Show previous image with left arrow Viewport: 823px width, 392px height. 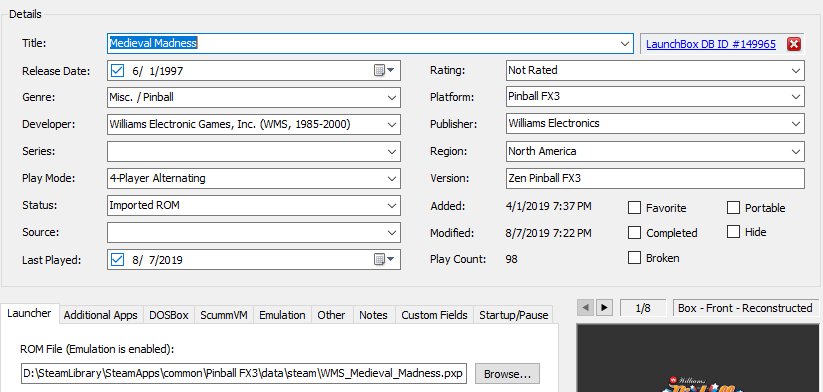pyautogui.click(x=586, y=308)
